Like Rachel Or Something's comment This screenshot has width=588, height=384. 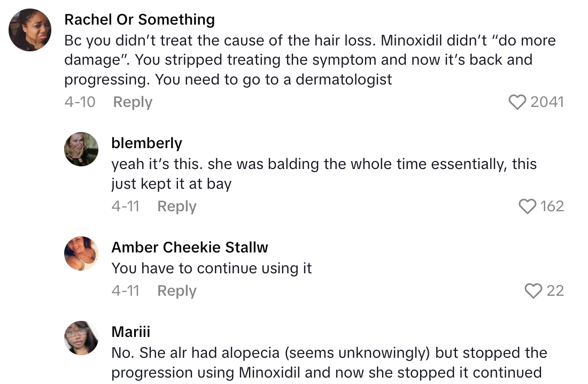click(x=517, y=102)
